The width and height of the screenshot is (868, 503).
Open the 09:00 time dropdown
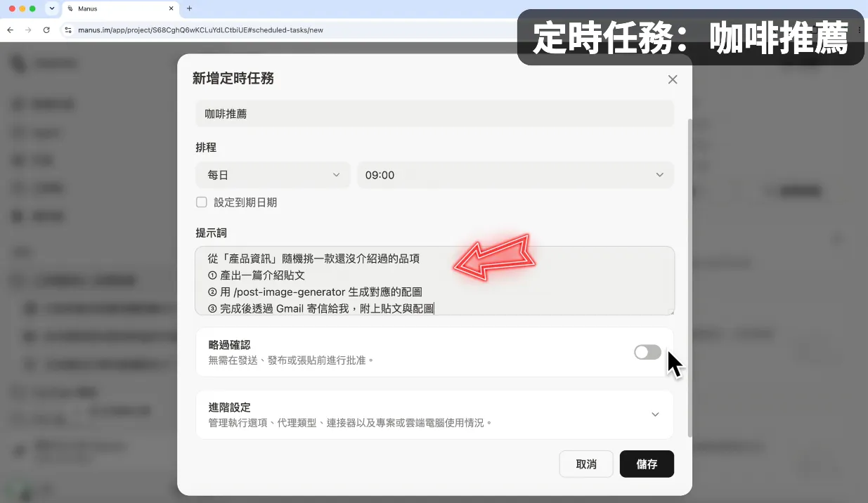[x=515, y=175]
